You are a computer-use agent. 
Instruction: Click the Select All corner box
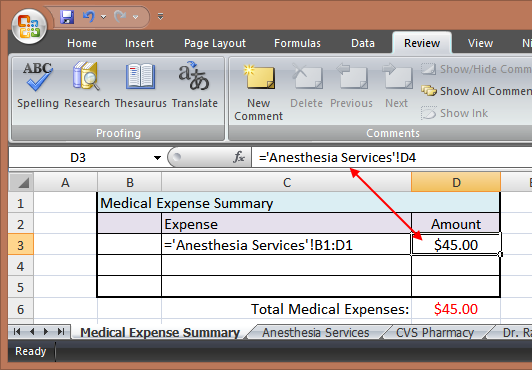click(21, 182)
